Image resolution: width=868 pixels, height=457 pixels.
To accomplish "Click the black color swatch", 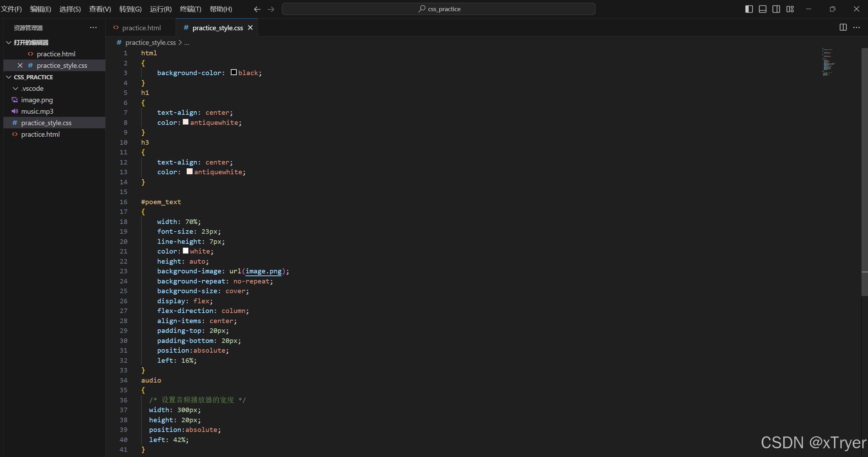I will click(x=234, y=72).
